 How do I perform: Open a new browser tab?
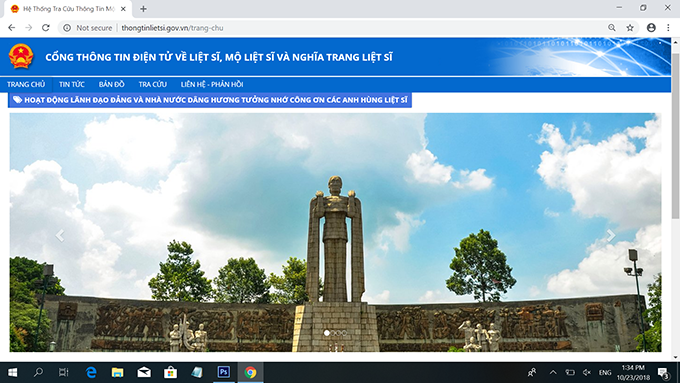click(143, 9)
